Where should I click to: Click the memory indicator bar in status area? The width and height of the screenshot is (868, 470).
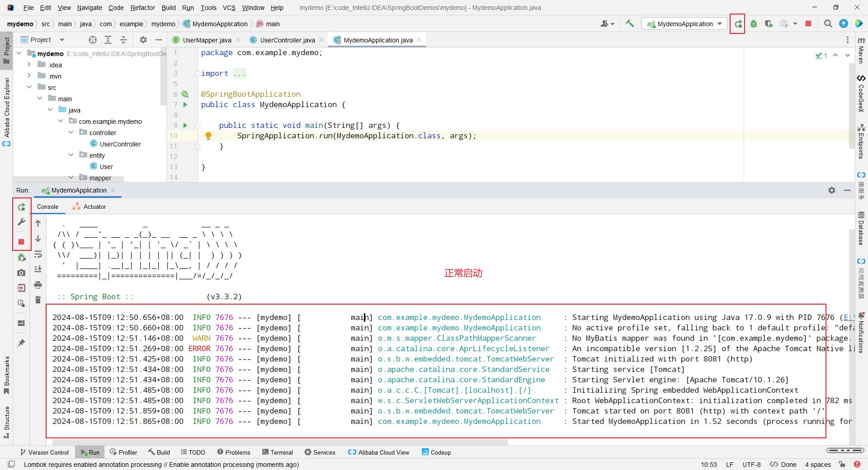click(x=845, y=450)
